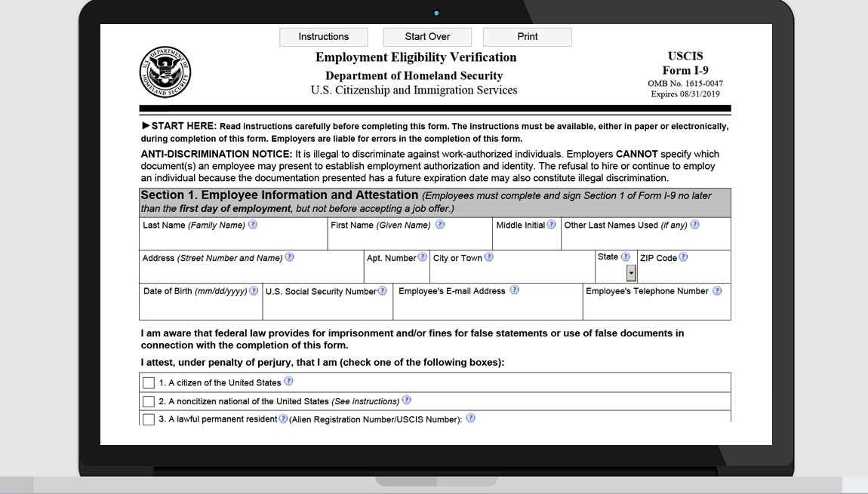Open help icon beside Date of Birth

(254, 291)
